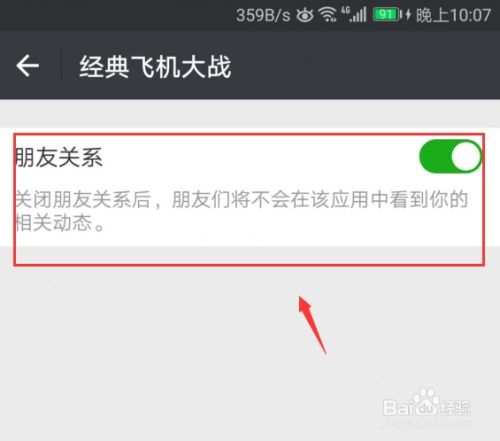The height and width of the screenshot is (441, 500).
Task: Click the red arrow annotation
Action: (312, 324)
